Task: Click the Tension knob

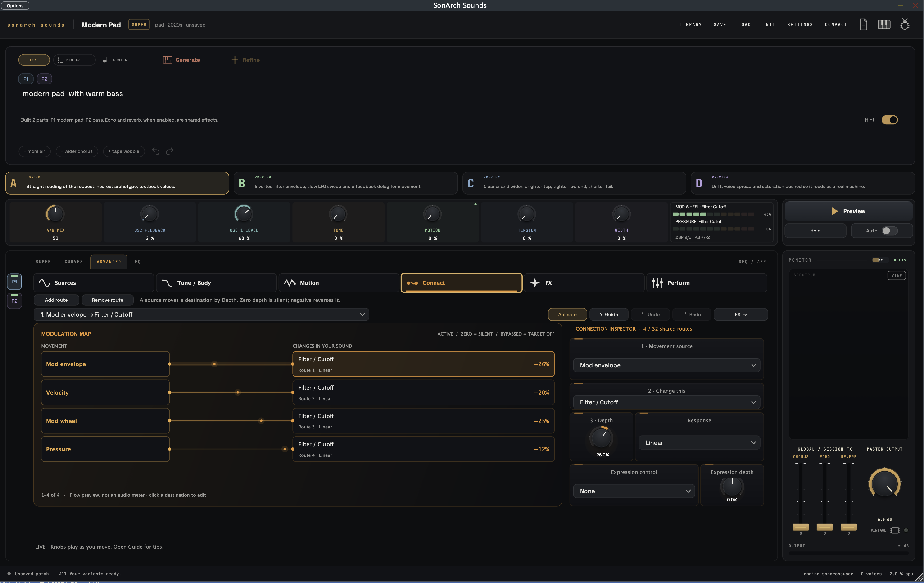Action: point(526,214)
